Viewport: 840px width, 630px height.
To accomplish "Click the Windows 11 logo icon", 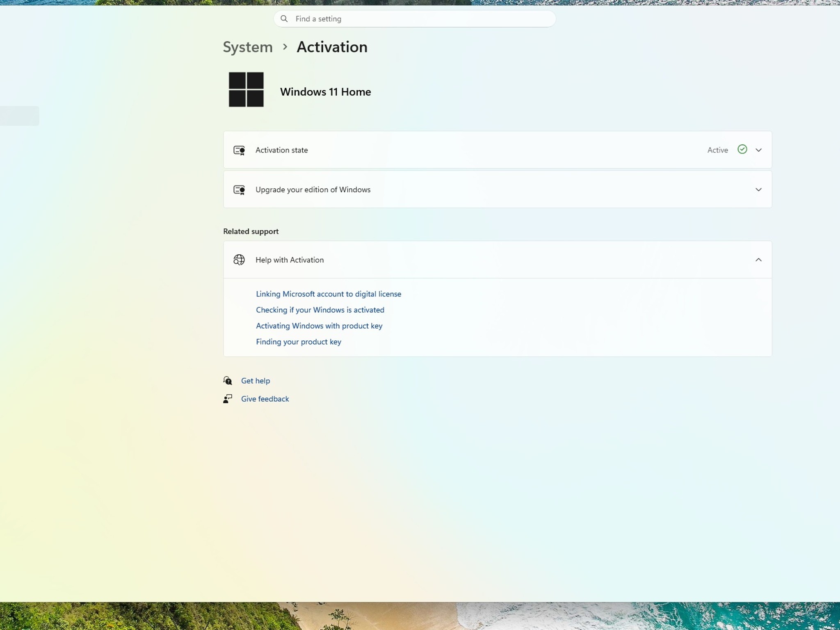I will click(x=246, y=89).
